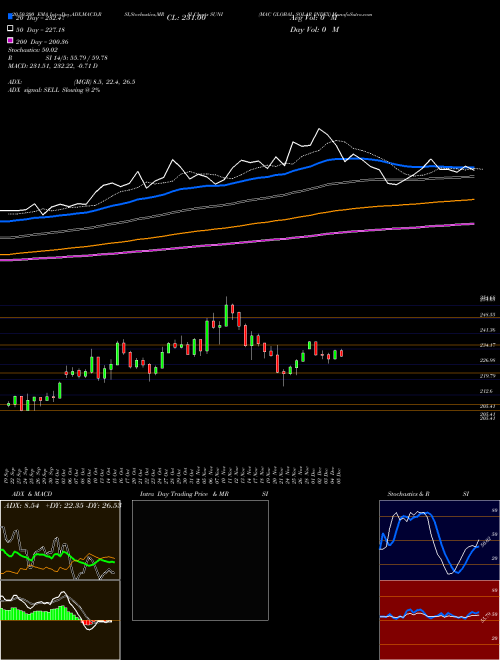
Task: Open the empty Intra Day Trading Price chart box
Action: 200,560
